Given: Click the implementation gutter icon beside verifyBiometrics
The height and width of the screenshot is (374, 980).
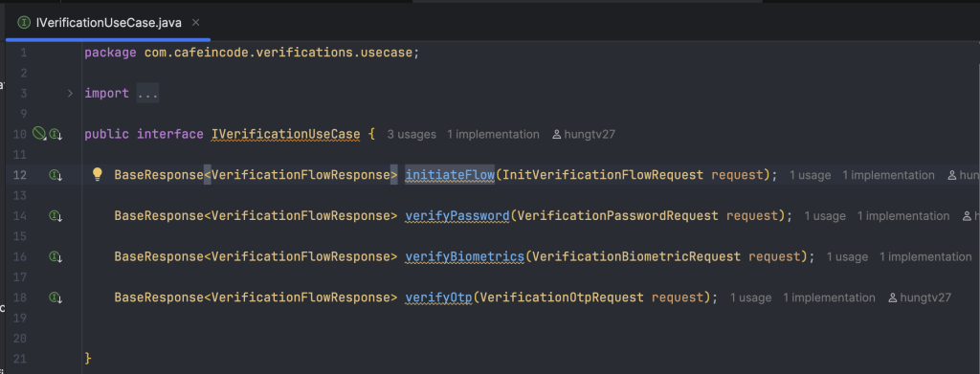Looking at the screenshot, I should [x=56, y=256].
